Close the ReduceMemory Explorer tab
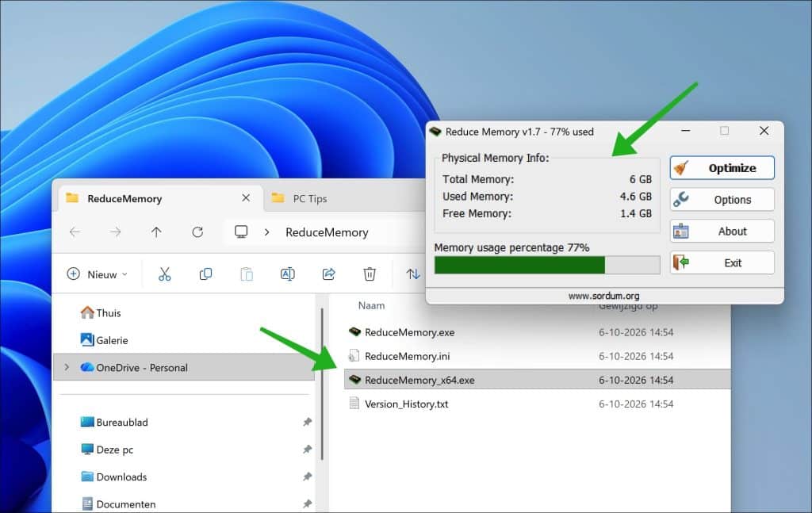812x513 pixels. pos(246,197)
